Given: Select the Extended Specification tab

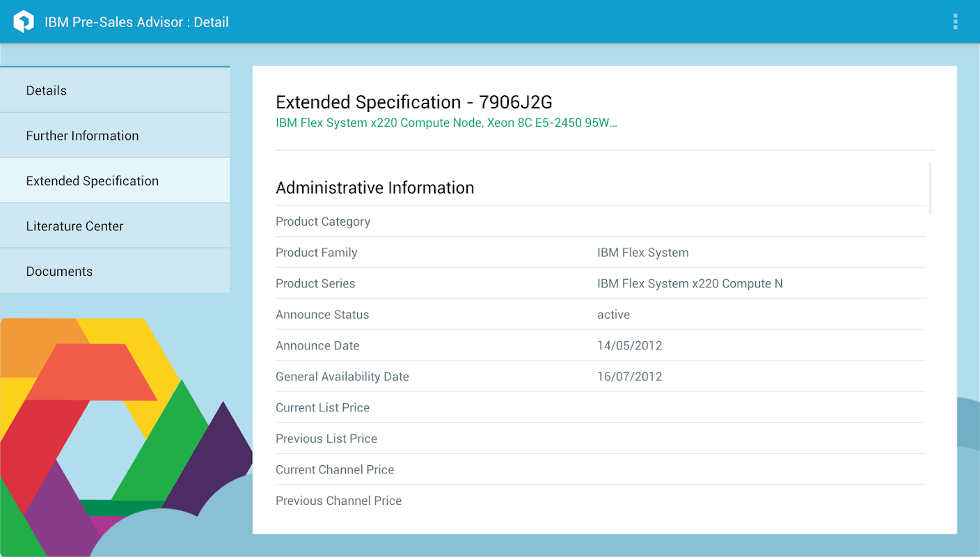Looking at the screenshot, I should [115, 181].
